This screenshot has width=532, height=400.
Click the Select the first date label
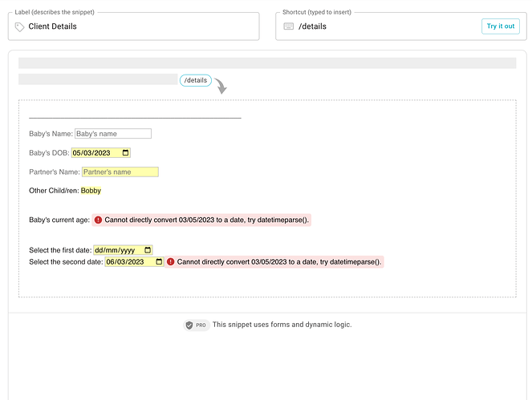pos(60,250)
